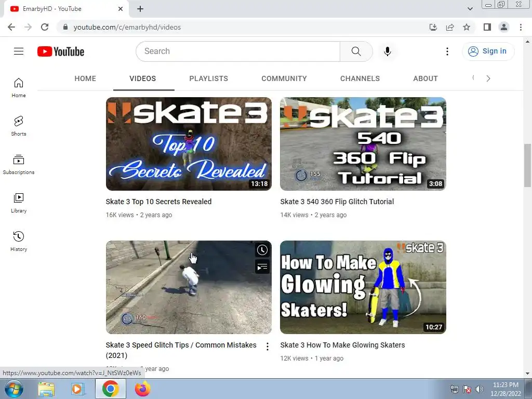
Task: Open Skate 3 Top 10 Secrets Revealed title
Action: point(158,202)
